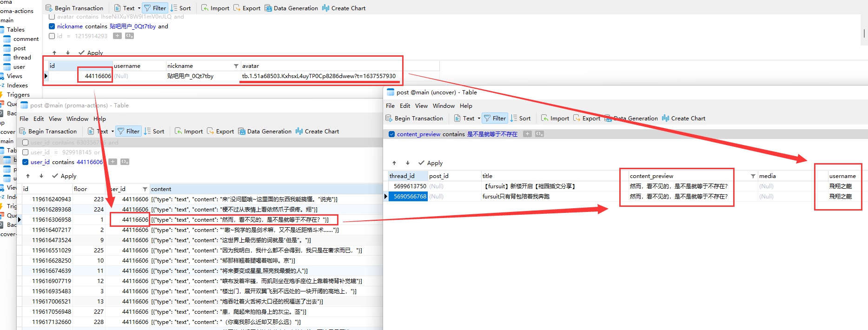The width and height of the screenshot is (868, 330).
Task: Open Text dropdown arrow in topmost toolbar
Action: 139,8
